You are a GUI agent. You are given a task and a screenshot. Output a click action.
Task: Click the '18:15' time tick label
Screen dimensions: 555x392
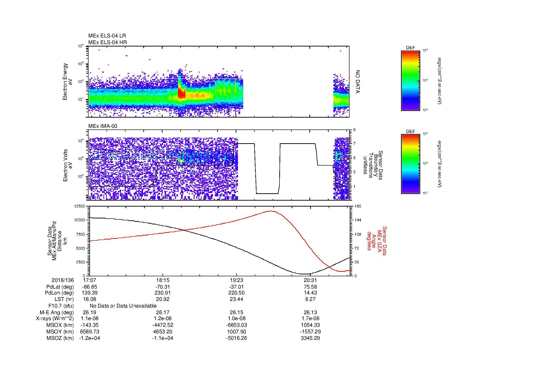point(163,280)
